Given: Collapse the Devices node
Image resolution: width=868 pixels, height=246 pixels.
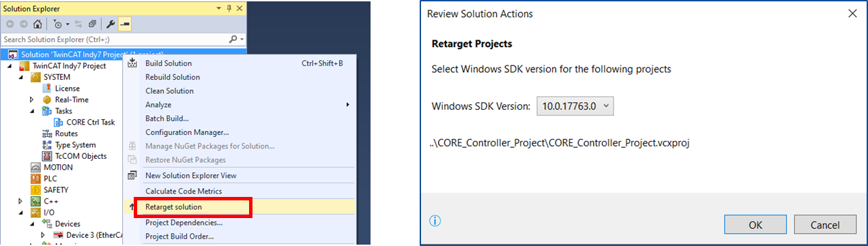Looking at the screenshot, I should point(33,224).
